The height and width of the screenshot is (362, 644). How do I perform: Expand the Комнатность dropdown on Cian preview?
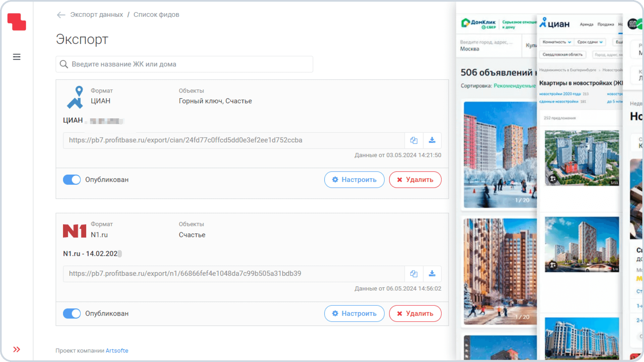tap(557, 42)
